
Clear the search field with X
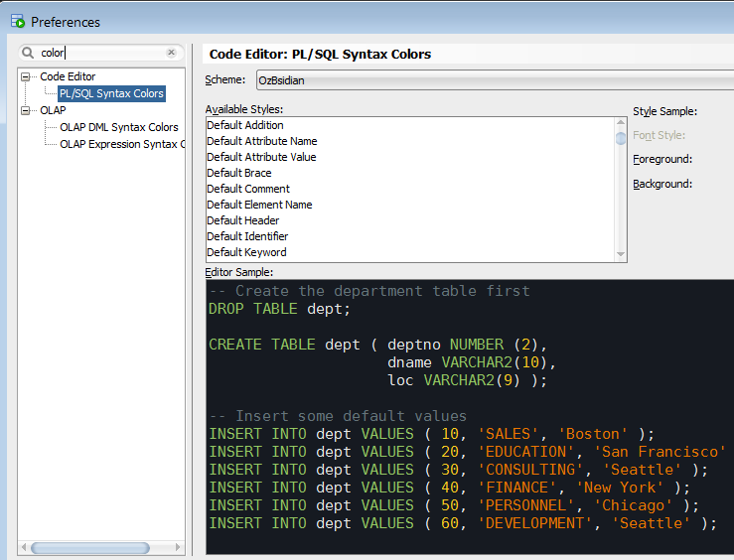pos(171,53)
